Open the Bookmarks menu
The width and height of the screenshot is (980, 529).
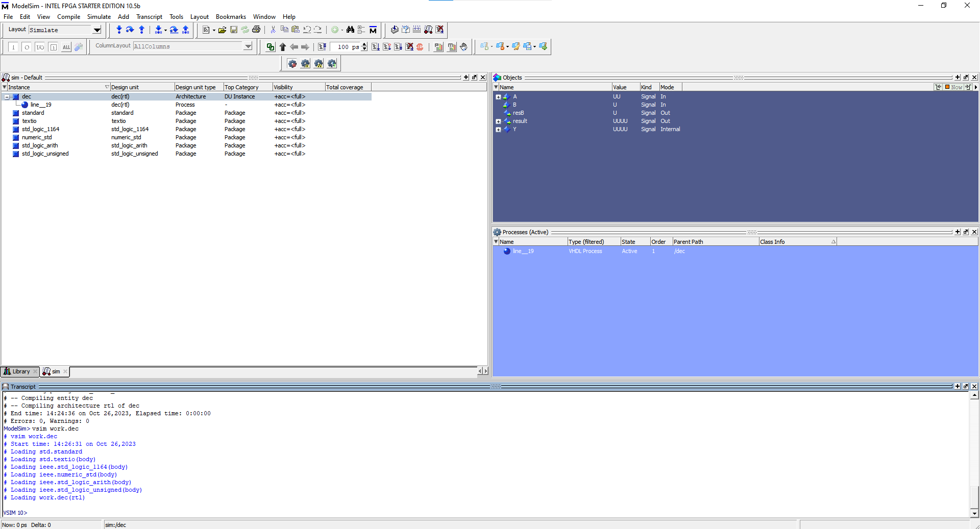[x=231, y=17]
